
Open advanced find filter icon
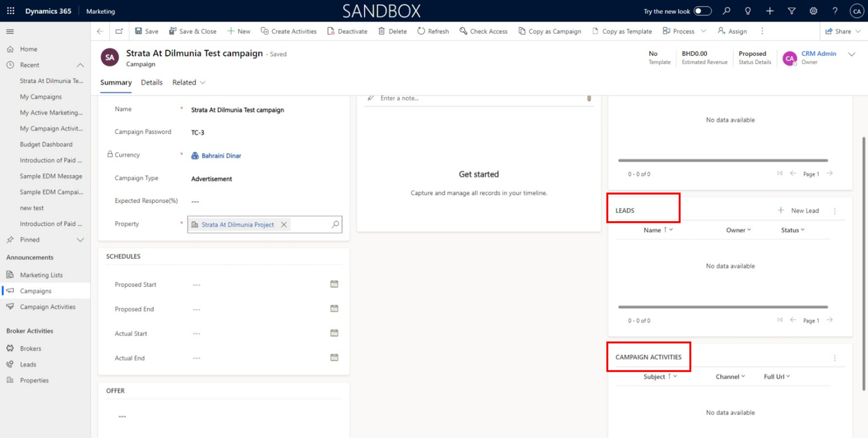[x=792, y=11]
